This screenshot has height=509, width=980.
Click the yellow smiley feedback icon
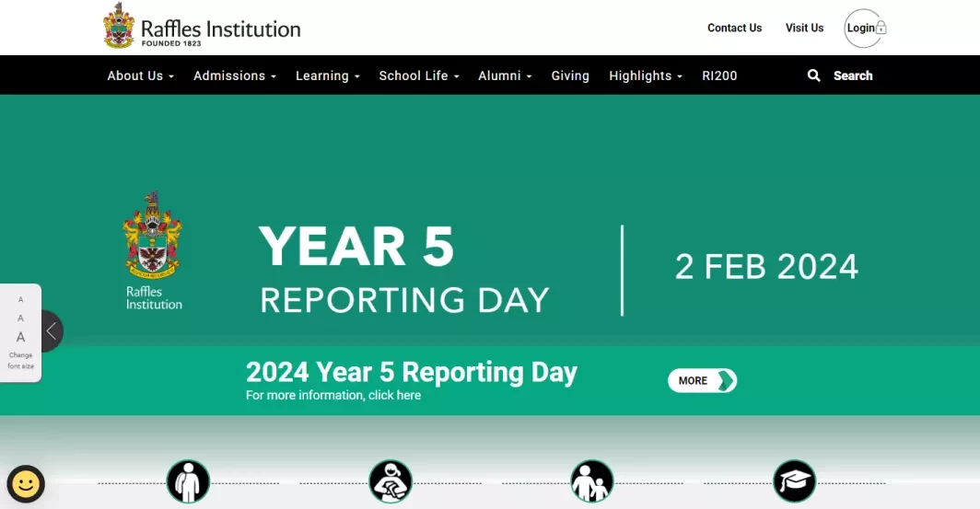tap(26, 484)
